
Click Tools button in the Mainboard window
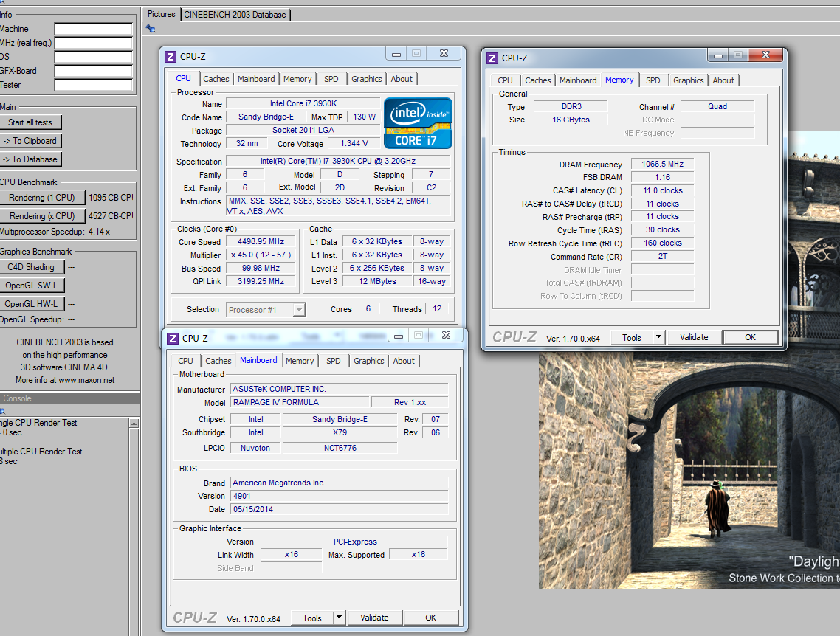[311, 618]
